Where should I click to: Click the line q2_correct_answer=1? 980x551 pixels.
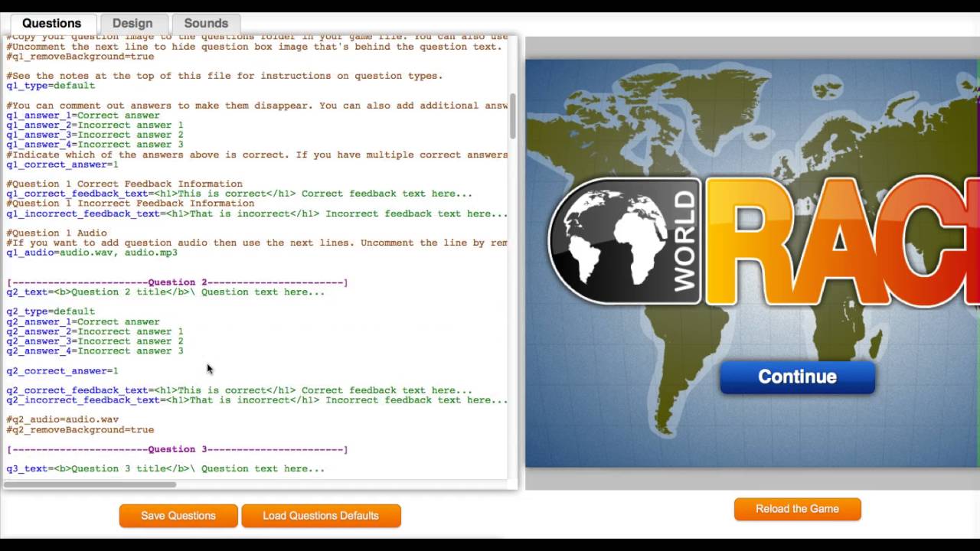point(62,371)
